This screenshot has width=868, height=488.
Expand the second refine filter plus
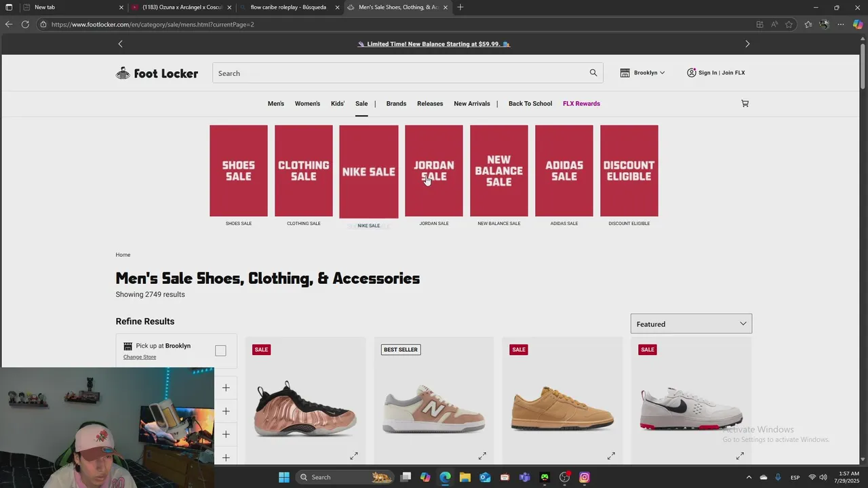pyautogui.click(x=226, y=411)
